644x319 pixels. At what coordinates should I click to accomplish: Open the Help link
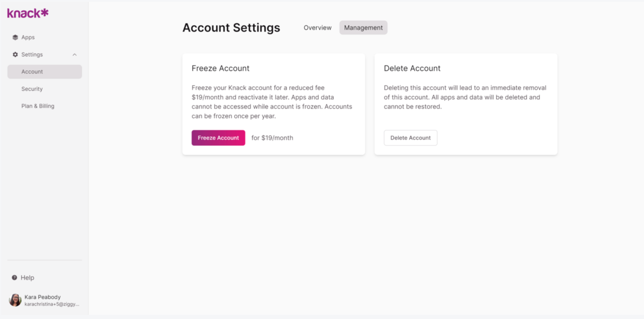click(27, 278)
